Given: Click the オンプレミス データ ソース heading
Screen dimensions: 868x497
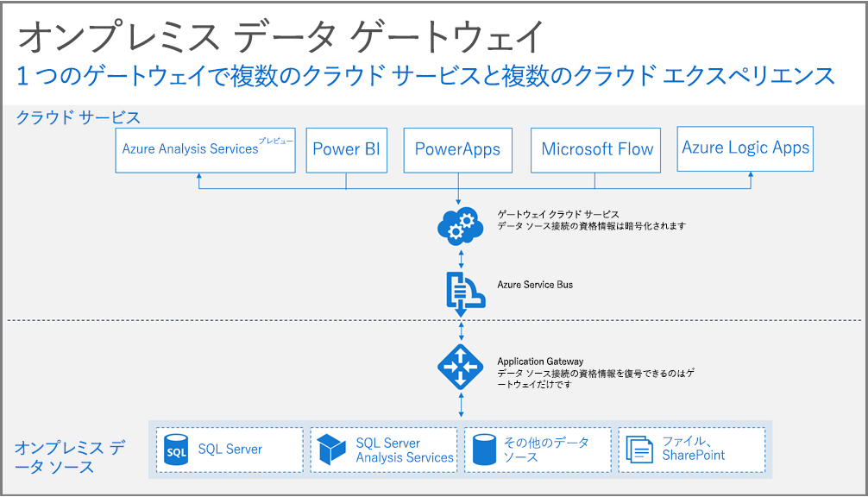Looking at the screenshot, I should tap(70, 457).
